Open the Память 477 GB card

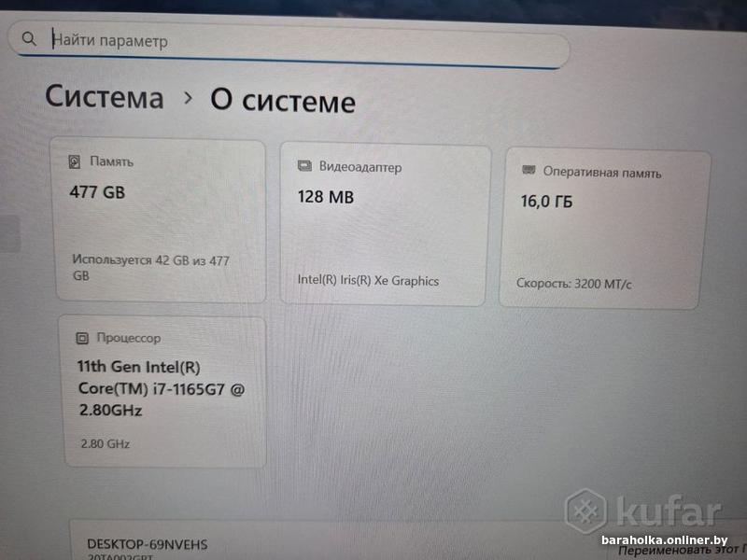click(159, 220)
